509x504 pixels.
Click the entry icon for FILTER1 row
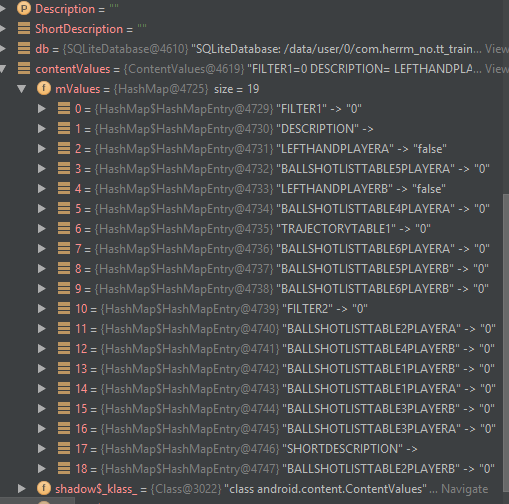point(64,109)
